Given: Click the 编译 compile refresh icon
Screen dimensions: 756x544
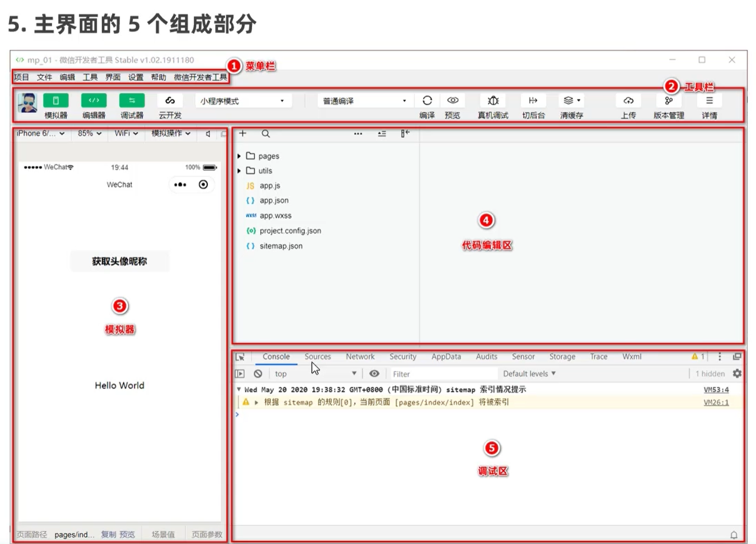Looking at the screenshot, I should click(x=427, y=100).
